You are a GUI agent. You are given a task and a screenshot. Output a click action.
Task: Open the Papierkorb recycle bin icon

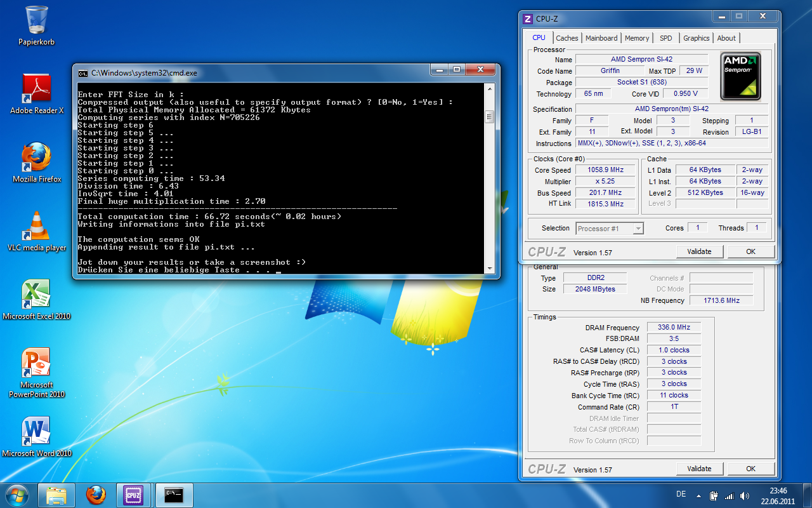tap(36, 25)
